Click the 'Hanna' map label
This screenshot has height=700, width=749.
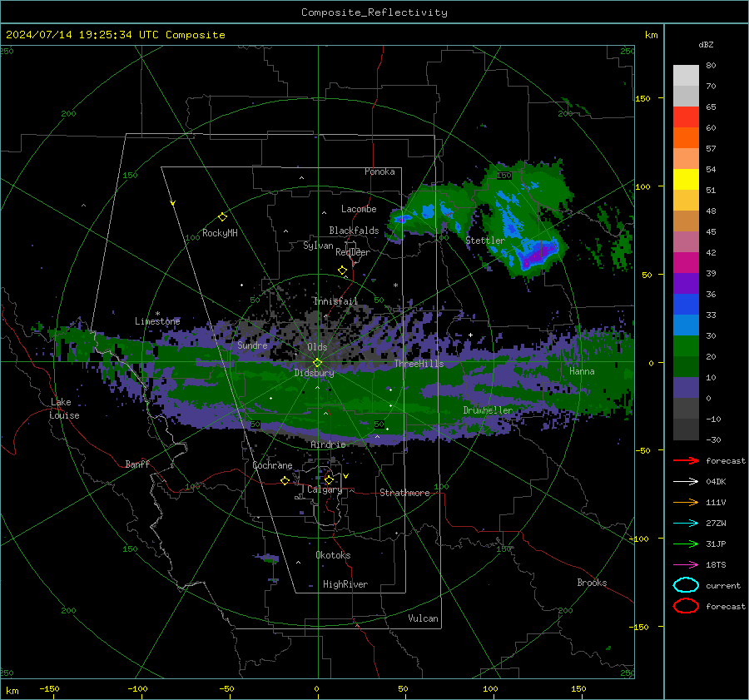(x=582, y=371)
